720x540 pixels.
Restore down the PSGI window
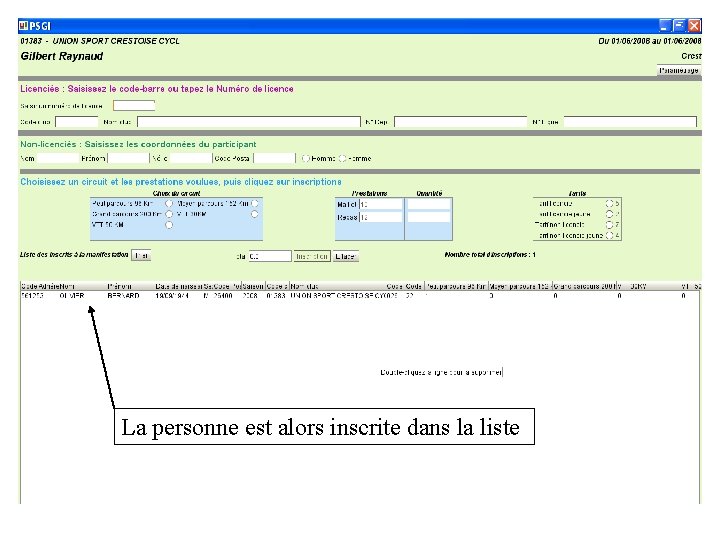coord(680,26)
